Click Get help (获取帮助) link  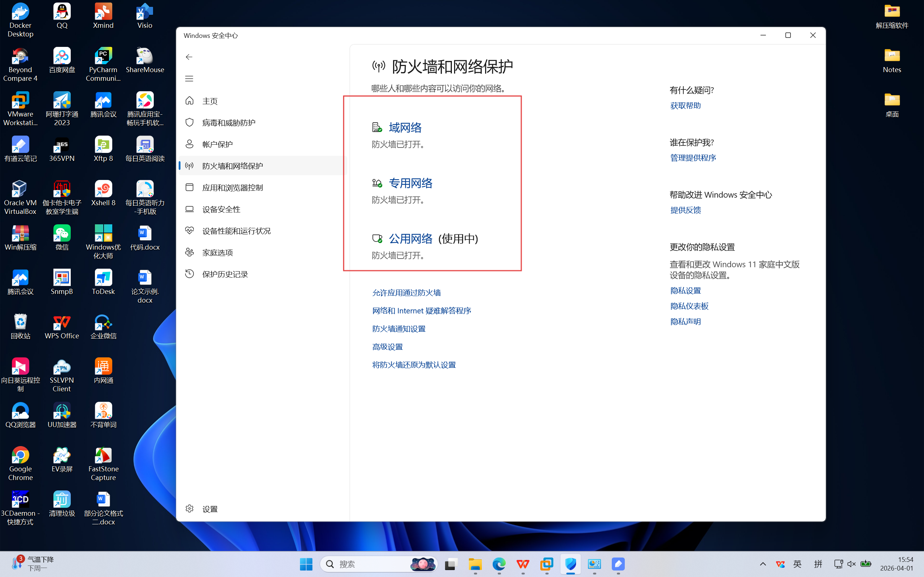(x=685, y=106)
